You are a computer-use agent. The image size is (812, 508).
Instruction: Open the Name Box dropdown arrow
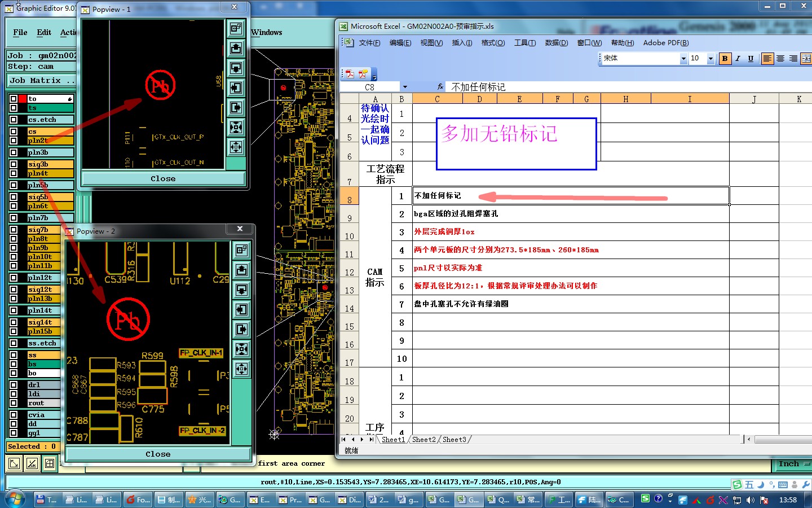[x=404, y=87]
